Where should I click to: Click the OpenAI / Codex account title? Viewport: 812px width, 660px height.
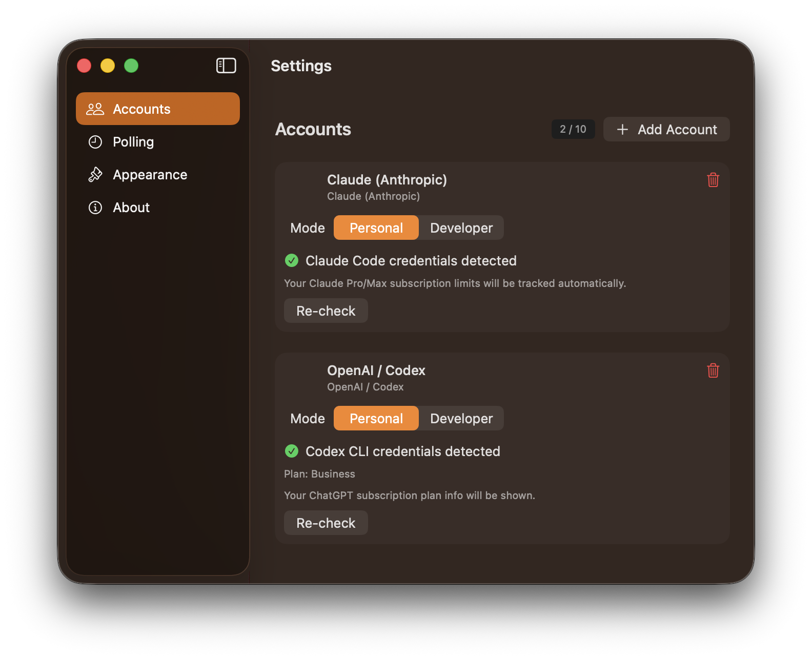[x=376, y=370]
